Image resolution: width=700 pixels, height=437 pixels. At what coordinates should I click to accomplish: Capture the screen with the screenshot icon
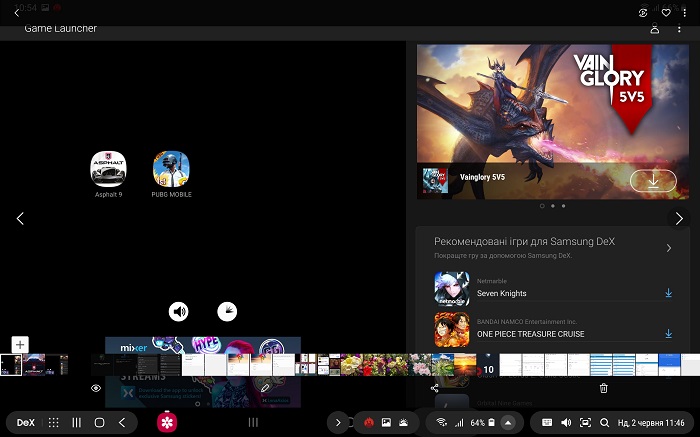pos(585,423)
